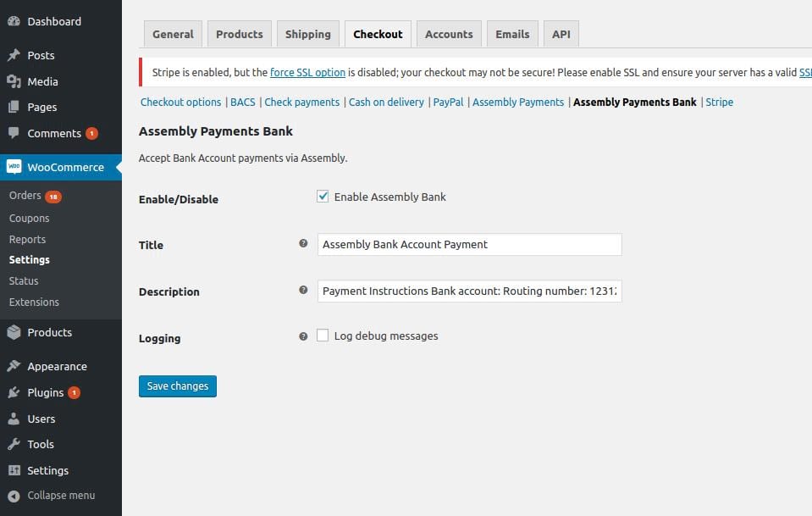Open Orders in WooCommerce submenu
Screen dimensions: 812x516
point(25,196)
